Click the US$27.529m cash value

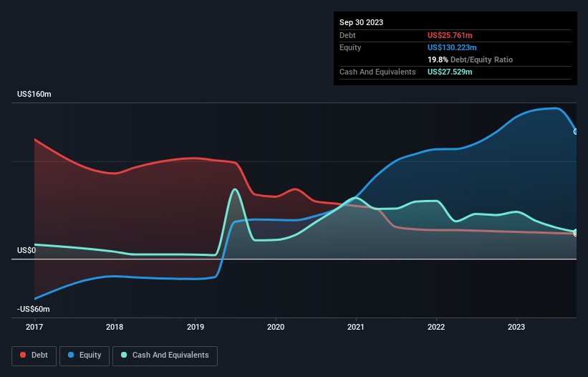(450, 72)
